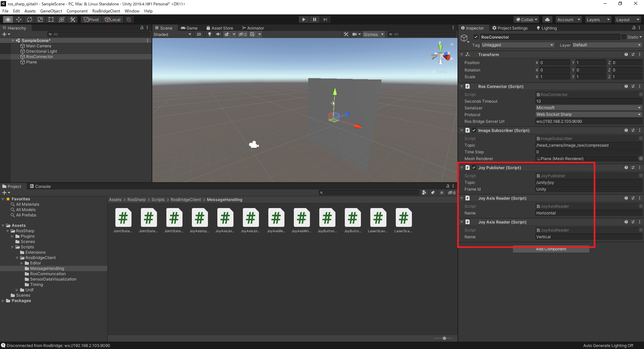Select the Move tool in the toolbar
The image size is (644, 349).
pyautogui.click(x=19, y=19)
